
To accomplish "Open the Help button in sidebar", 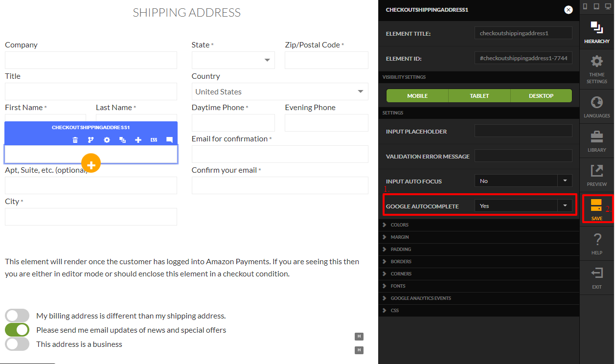I will pos(596,243).
